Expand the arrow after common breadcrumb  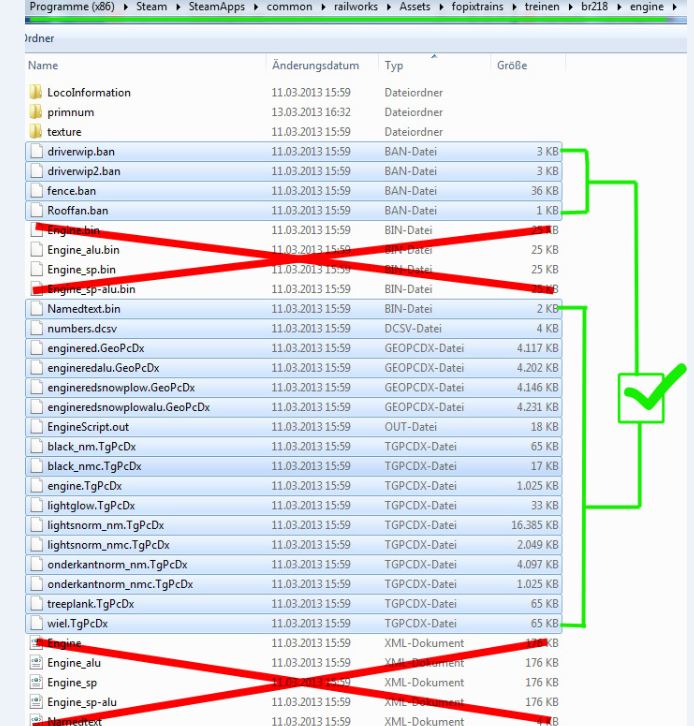pos(323,7)
